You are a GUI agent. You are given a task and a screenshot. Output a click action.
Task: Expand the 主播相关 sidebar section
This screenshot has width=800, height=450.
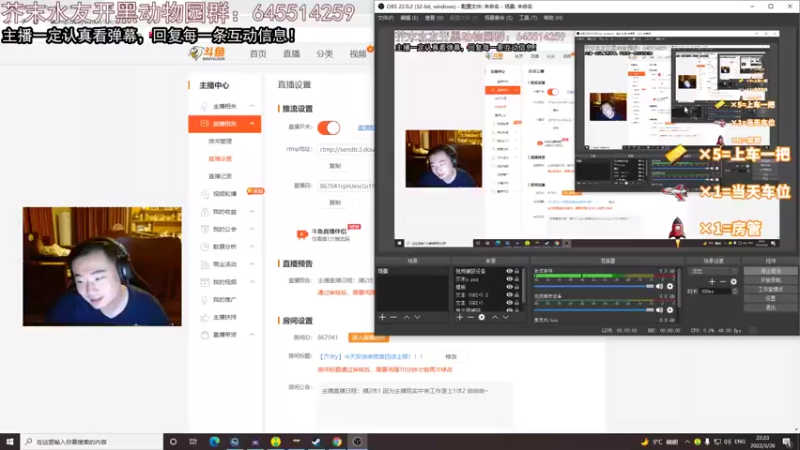click(x=252, y=106)
